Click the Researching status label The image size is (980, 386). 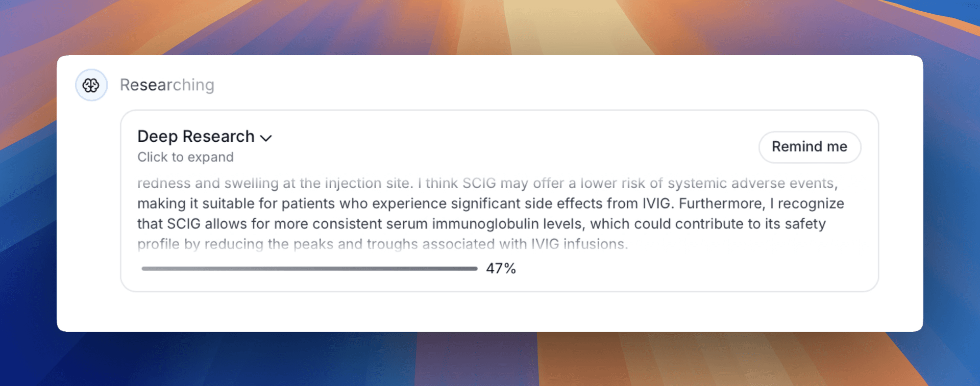(x=167, y=85)
